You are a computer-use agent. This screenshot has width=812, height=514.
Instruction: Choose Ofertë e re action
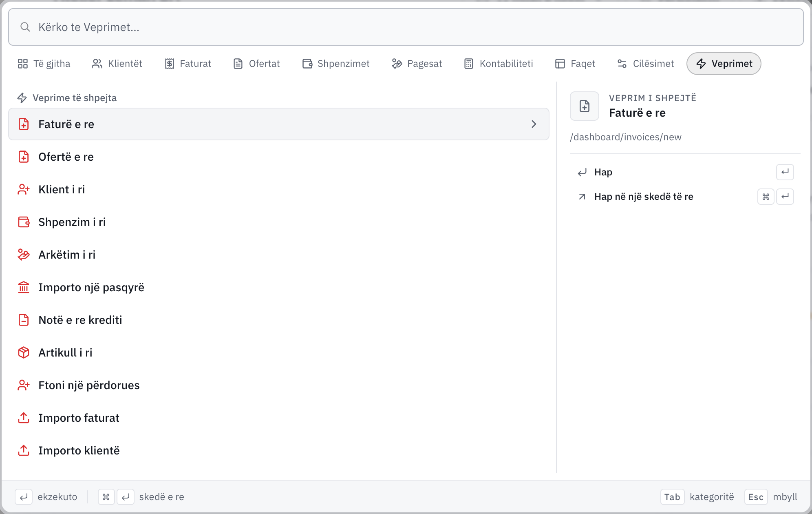point(279,157)
